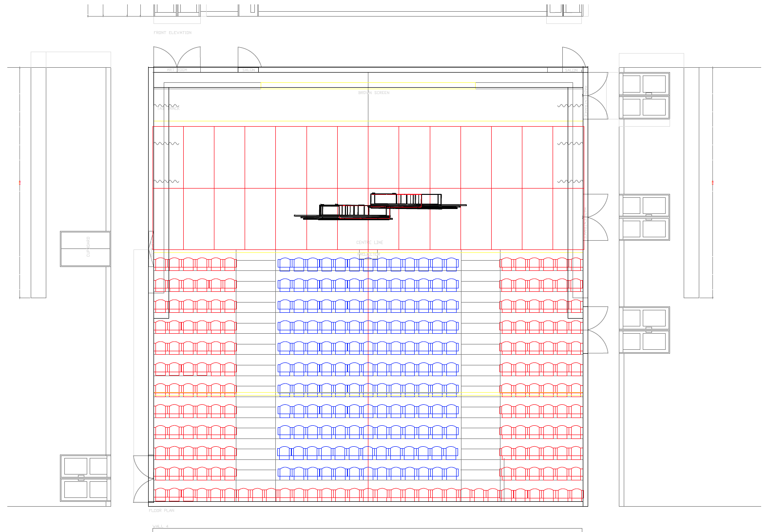Click the FLOOR PLAN title text

pos(161,511)
